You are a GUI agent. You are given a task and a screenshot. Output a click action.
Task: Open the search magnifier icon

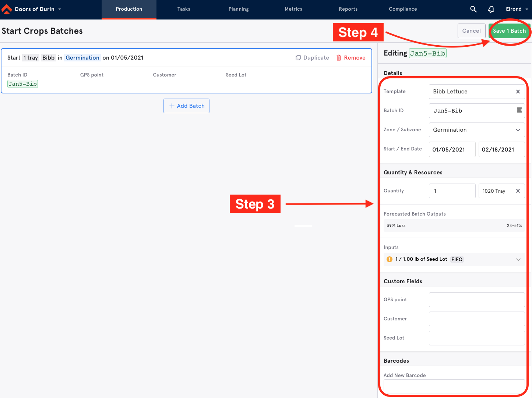pyautogui.click(x=473, y=9)
